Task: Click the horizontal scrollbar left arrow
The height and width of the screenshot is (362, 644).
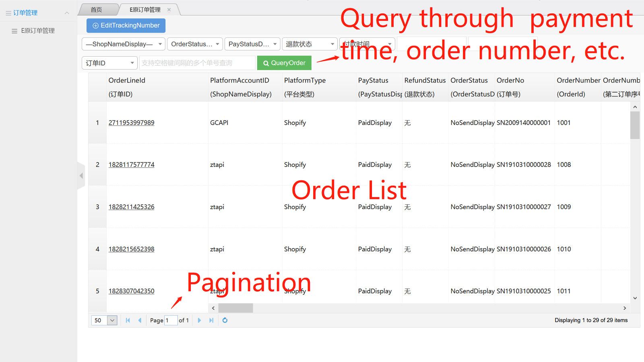Action: click(x=213, y=308)
